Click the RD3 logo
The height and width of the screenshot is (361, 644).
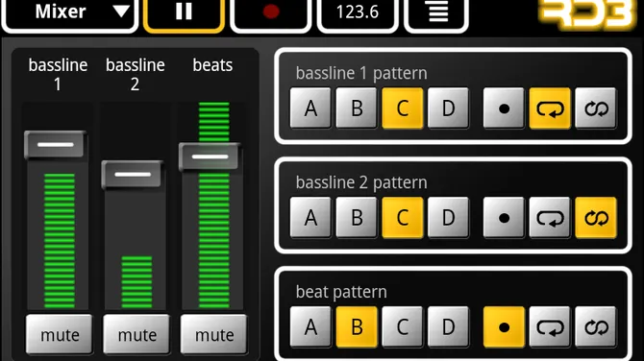tap(587, 14)
